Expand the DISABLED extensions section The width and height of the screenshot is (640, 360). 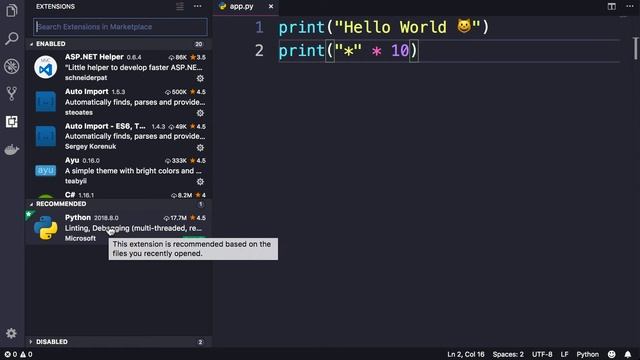[x=119, y=342]
